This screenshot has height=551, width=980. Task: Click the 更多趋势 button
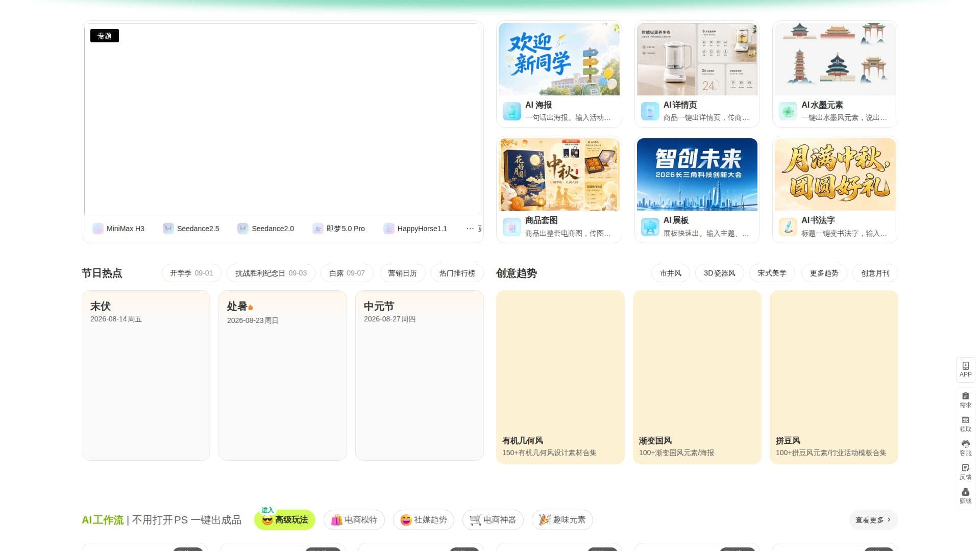[824, 273]
